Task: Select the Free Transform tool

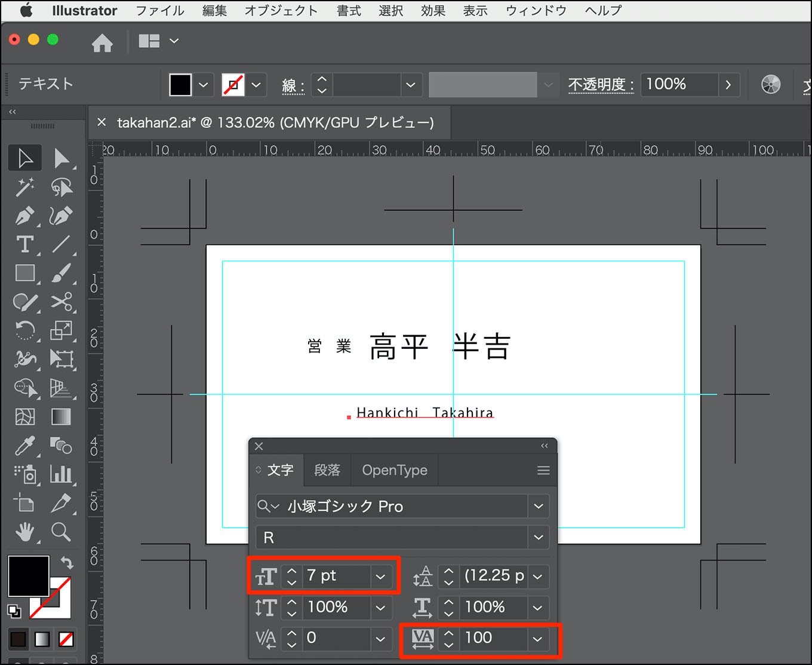Action: [x=61, y=359]
